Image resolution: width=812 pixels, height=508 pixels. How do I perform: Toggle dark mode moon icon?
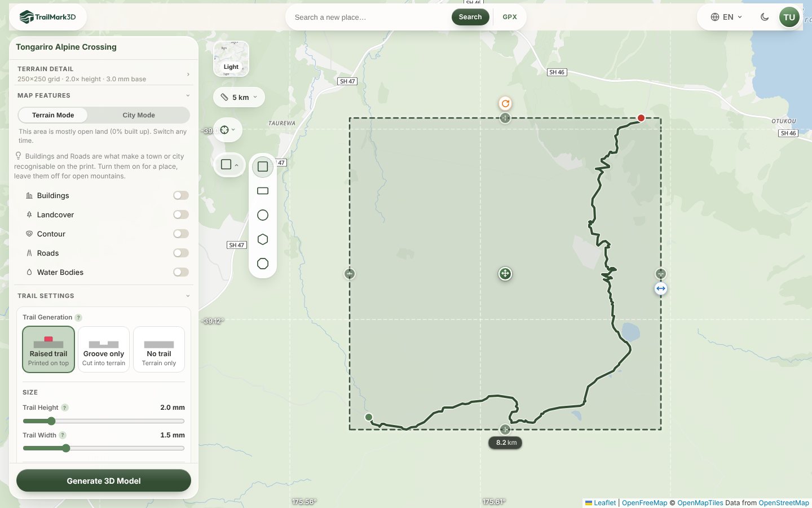pos(765,17)
